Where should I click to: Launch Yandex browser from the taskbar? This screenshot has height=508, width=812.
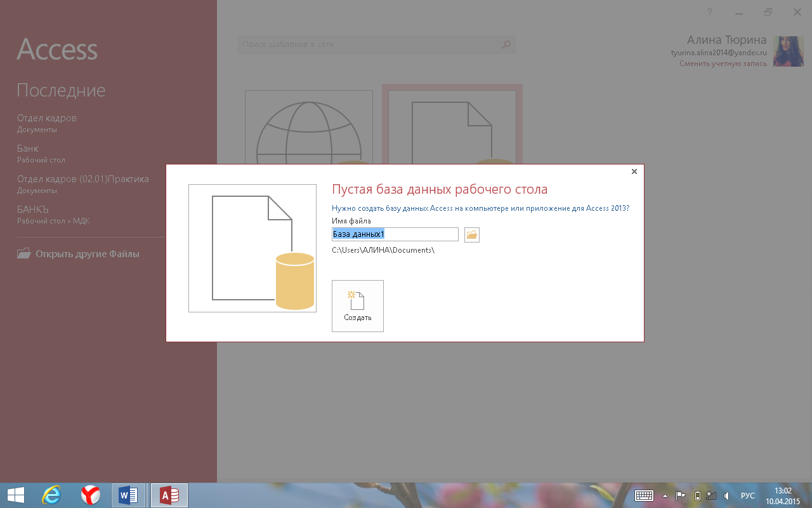(91, 495)
